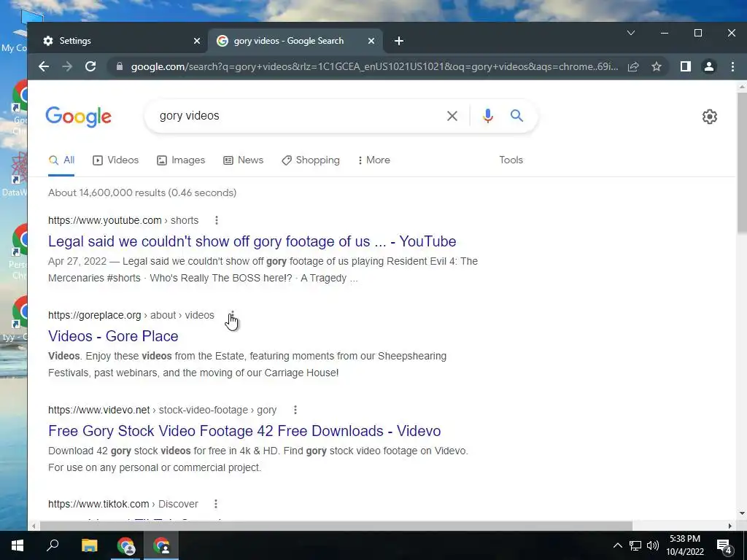The height and width of the screenshot is (560, 747).
Task: Open Chrome side panel icon
Action: pos(686,66)
